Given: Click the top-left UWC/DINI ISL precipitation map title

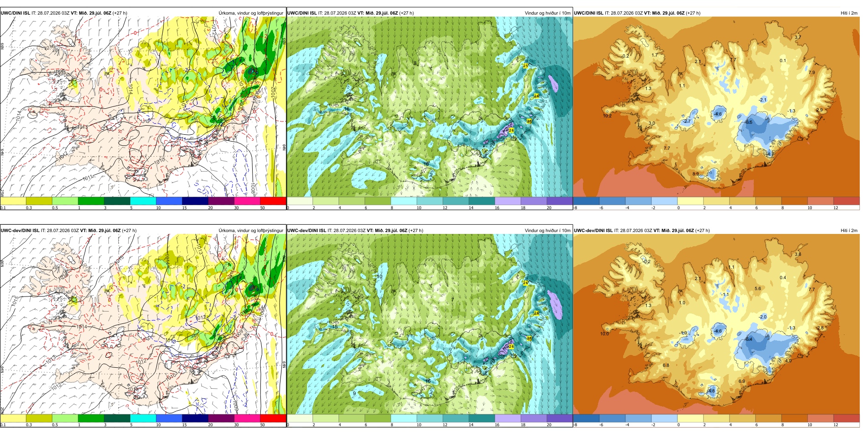Looking at the screenshot, I should pos(64,13).
